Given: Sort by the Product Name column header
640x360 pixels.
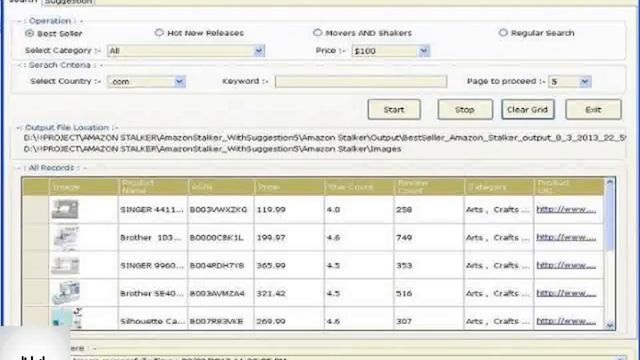Looking at the screenshot, I should click(153, 187).
